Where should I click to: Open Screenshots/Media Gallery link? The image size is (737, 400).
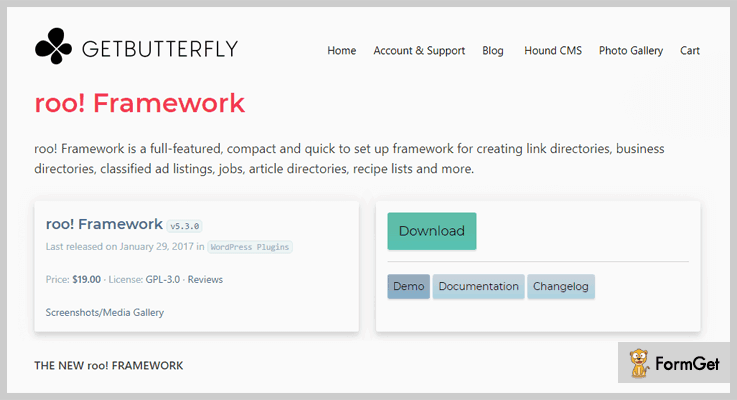[104, 312]
